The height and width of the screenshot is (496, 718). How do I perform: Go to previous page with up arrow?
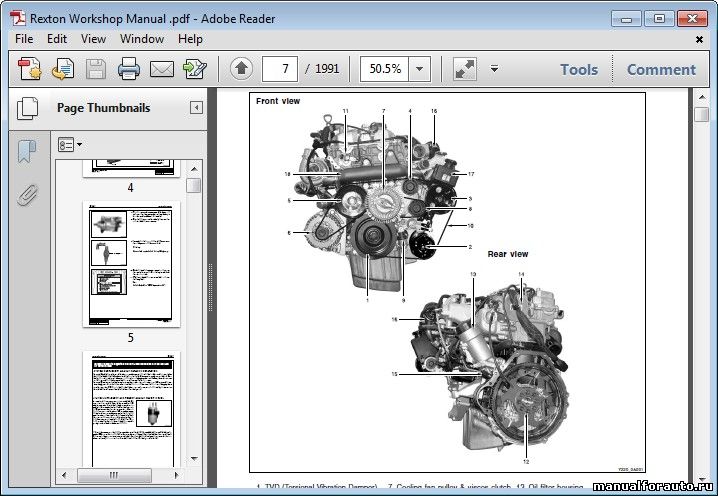[x=241, y=69]
